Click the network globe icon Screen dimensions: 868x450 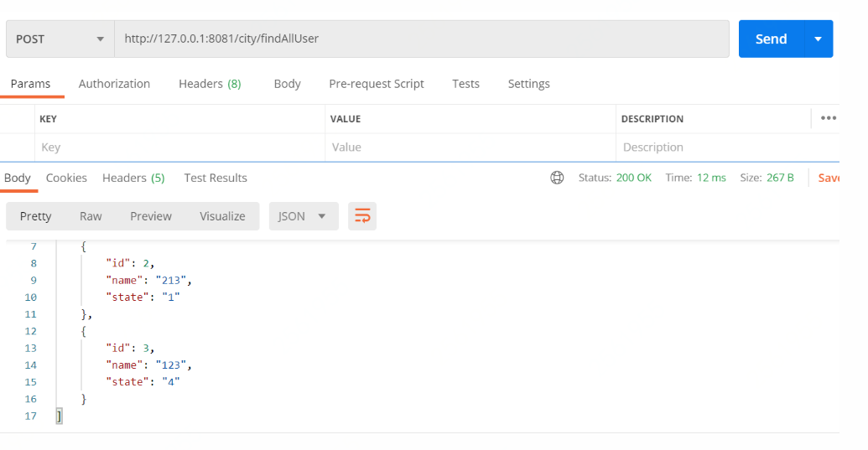click(557, 178)
